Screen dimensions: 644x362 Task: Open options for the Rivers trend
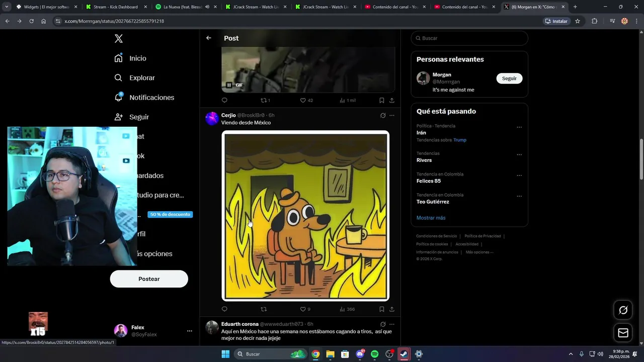[x=519, y=155]
